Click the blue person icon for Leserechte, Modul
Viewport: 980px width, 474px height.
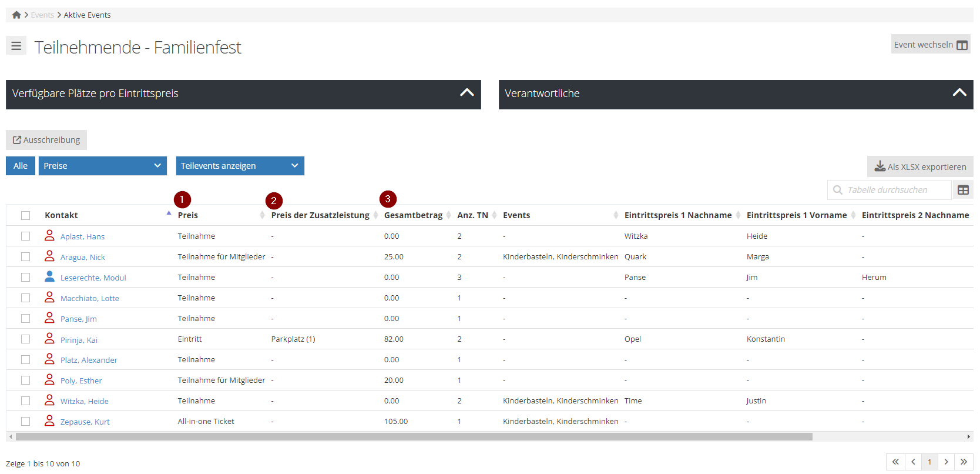click(x=49, y=277)
